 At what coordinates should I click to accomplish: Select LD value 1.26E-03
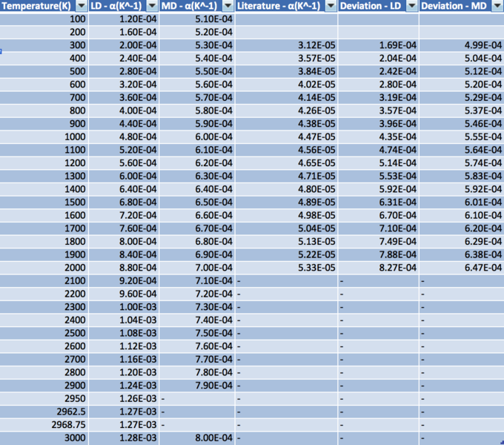[124, 398]
